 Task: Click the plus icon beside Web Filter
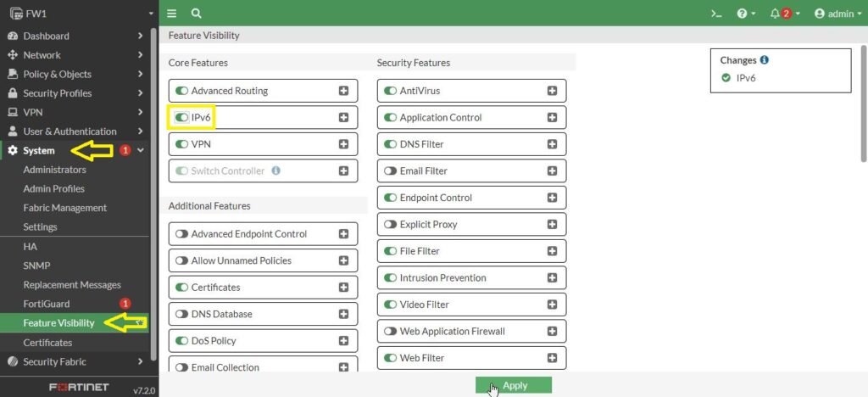pyautogui.click(x=552, y=358)
